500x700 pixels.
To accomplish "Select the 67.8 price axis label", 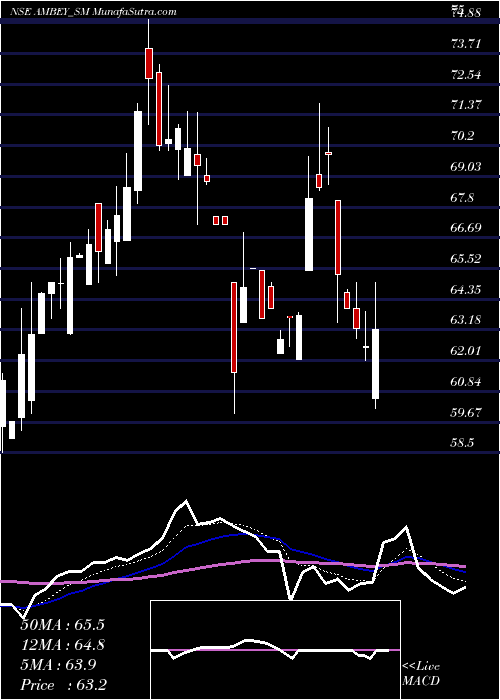I will point(463,197).
